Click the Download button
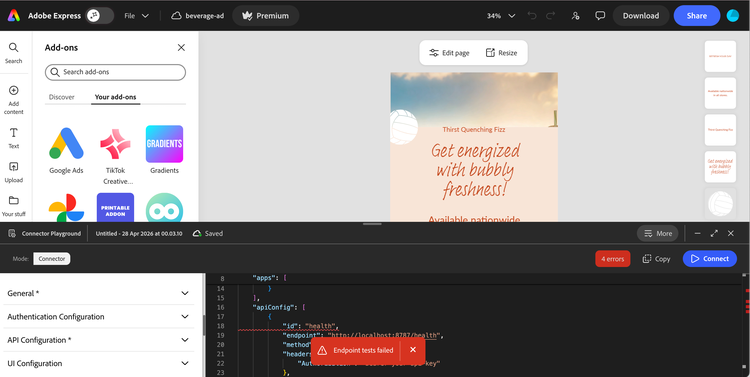The height and width of the screenshot is (377, 750). coord(640,16)
